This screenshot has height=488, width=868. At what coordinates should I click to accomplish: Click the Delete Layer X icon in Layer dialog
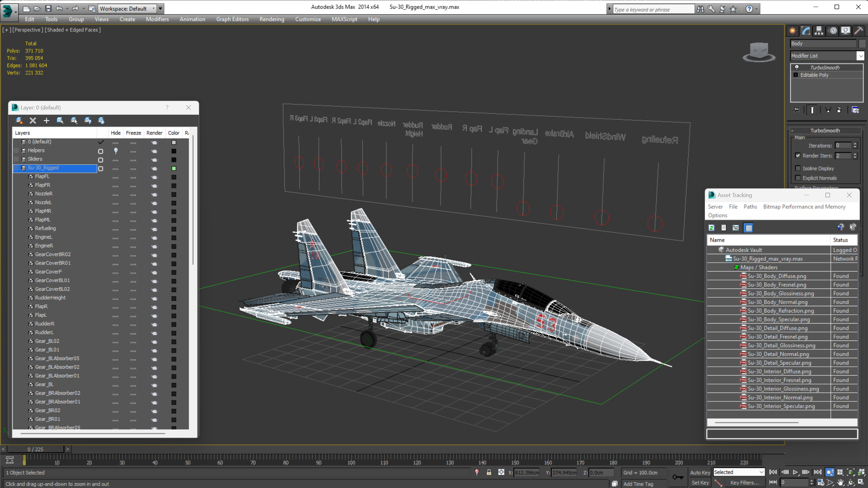33,120
